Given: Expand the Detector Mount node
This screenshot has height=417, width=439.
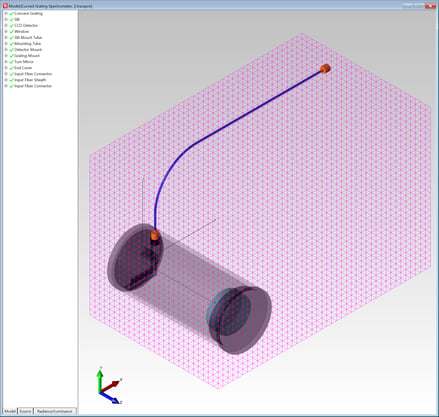Looking at the screenshot, I should [x=6, y=49].
